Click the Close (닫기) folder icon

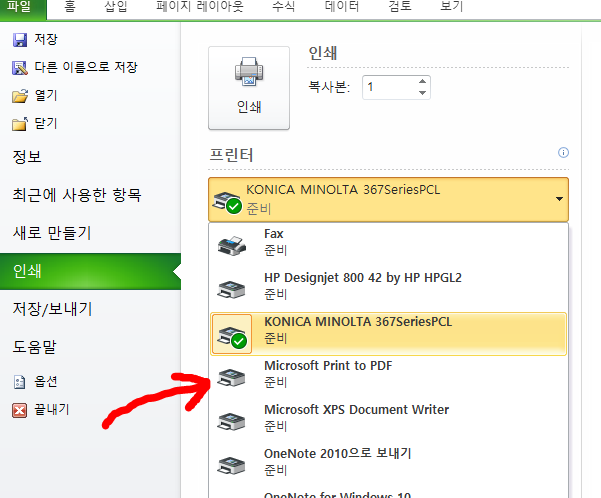pyautogui.click(x=20, y=124)
